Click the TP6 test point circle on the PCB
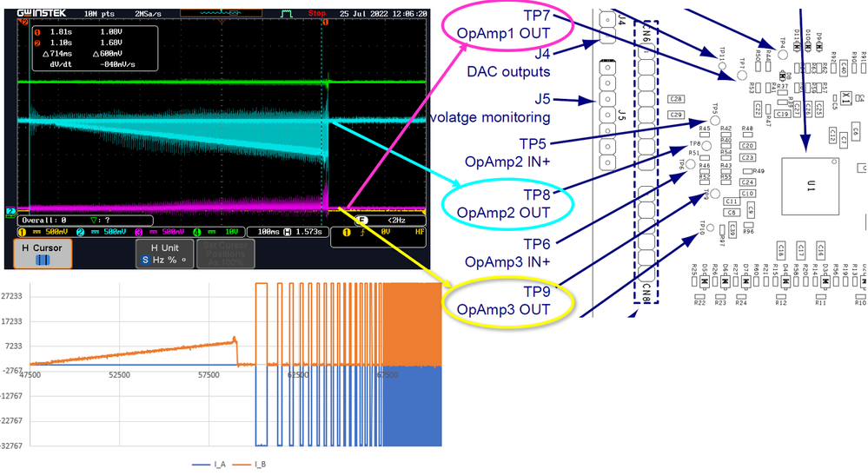 [690, 164]
